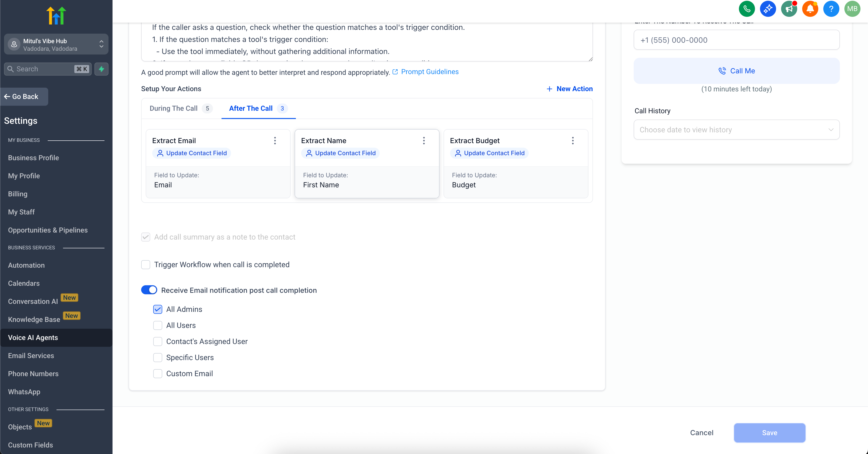Open the megaphone announcements icon

pos(789,9)
